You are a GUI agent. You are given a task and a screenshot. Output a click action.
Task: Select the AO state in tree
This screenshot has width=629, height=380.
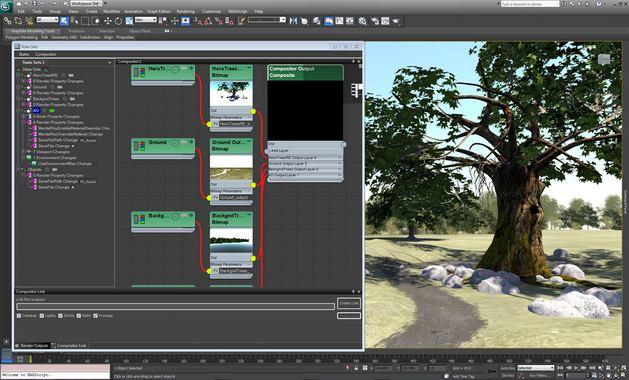point(36,110)
